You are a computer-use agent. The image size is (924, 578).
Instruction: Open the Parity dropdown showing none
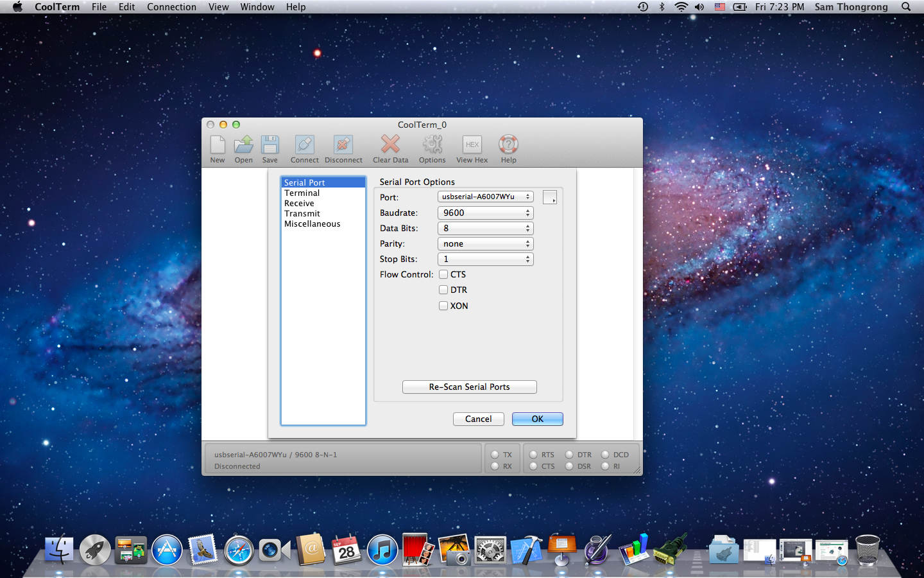(x=486, y=243)
